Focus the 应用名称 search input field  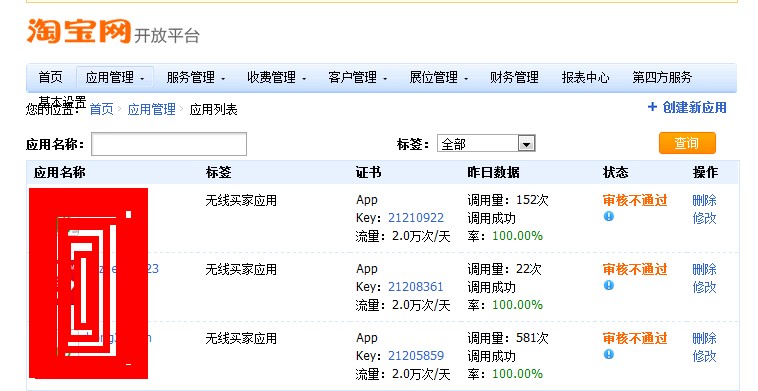point(169,144)
